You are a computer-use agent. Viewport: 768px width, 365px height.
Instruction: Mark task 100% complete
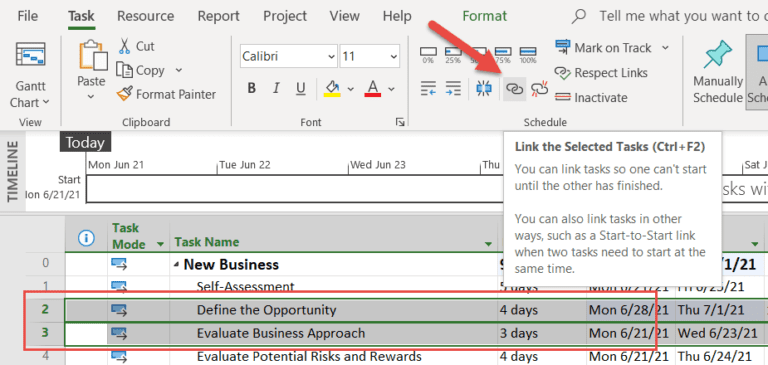[528, 55]
